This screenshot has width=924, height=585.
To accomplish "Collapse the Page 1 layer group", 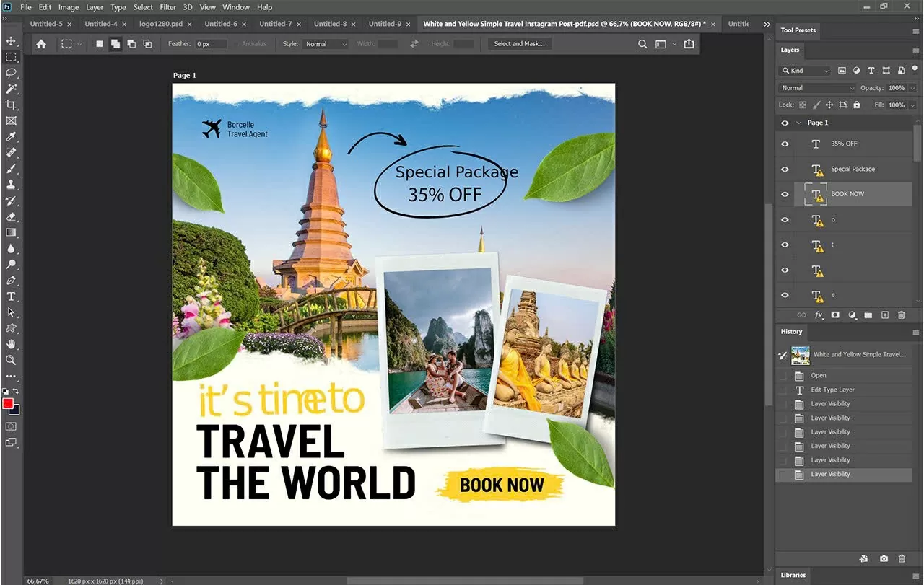I will pyautogui.click(x=798, y=123).
